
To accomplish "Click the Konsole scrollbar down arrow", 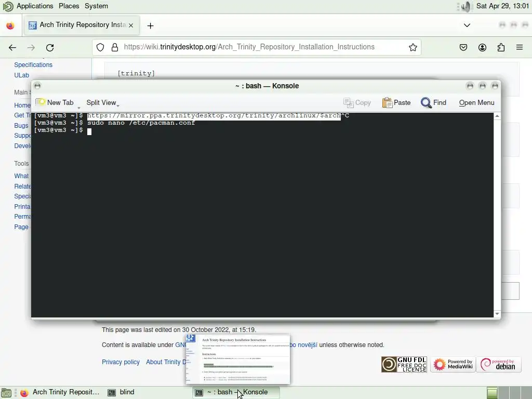I will pyautogui.click(x=497, y=314).
